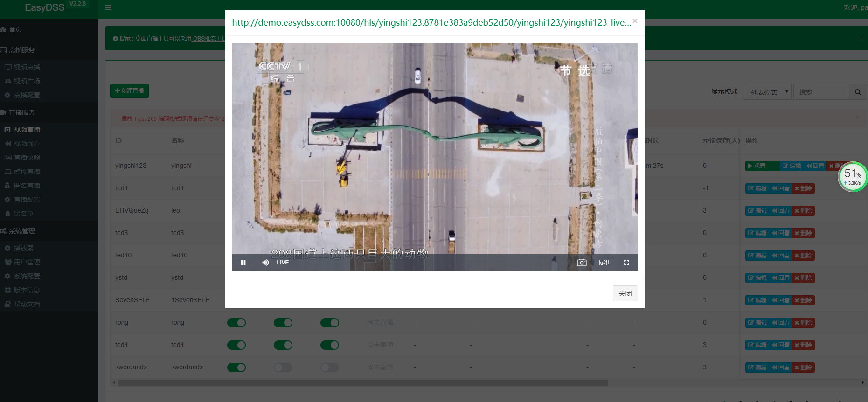Viewport: 868px width, 402px height.
Task: Toggle first switch in swordands row
Action: (236, 367)
